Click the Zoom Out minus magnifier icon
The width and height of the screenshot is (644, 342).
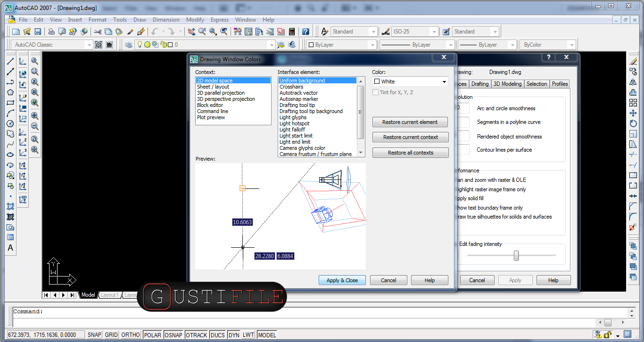(x=35, y=126)
